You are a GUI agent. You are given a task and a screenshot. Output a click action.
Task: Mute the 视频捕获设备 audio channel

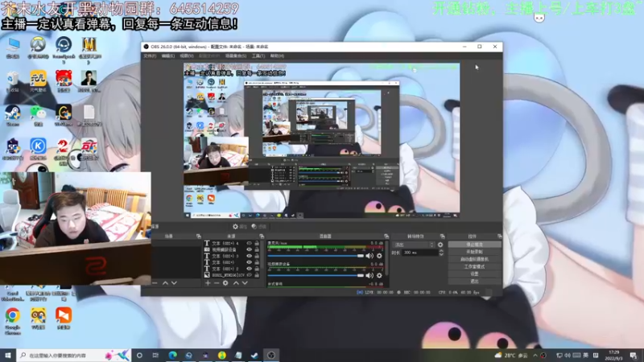[x=369, y=275]
